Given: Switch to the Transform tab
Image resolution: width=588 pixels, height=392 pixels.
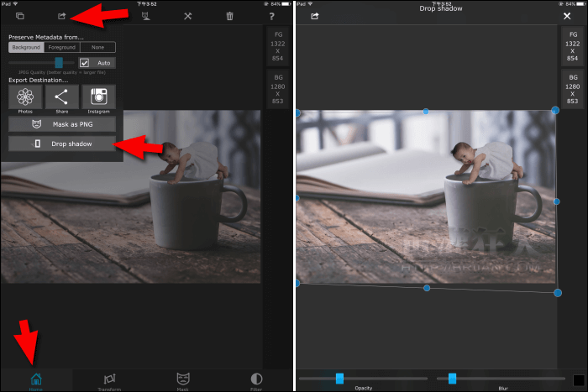Looking at the screenshot, I should (x=109, y=381).
